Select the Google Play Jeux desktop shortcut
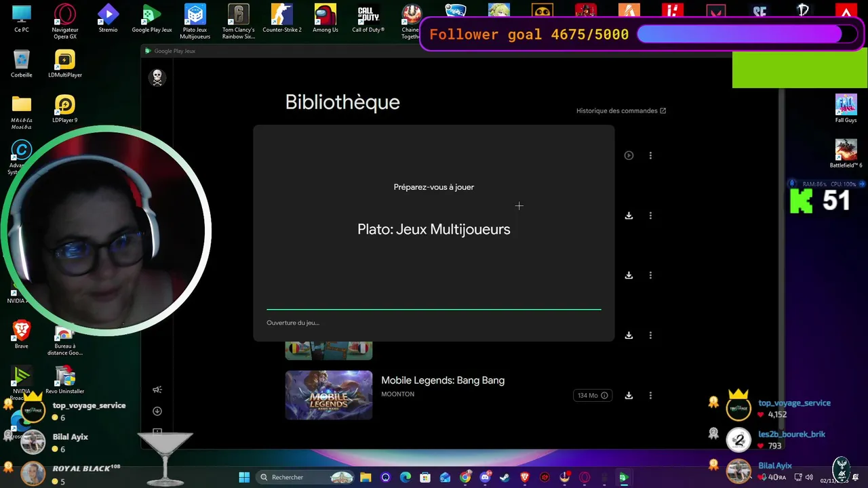868x488 pixels. pos(152,19)
